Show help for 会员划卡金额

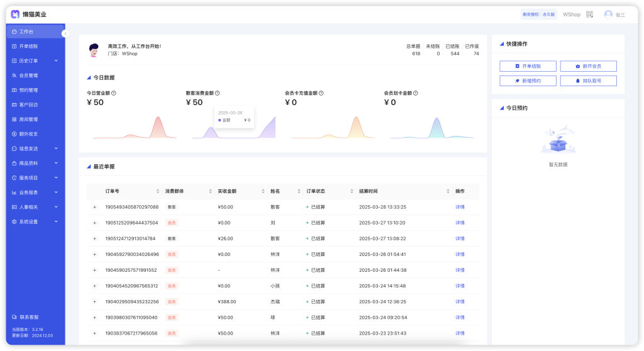click(416, 93)
